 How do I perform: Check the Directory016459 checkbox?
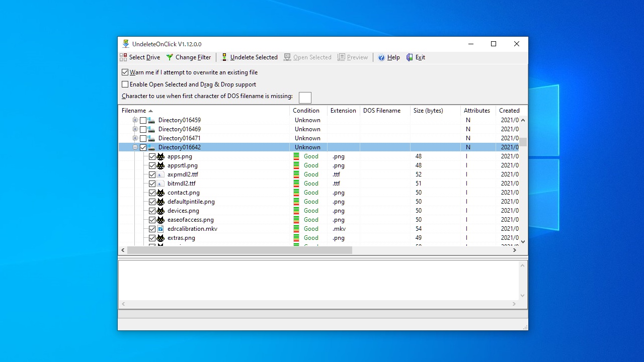(x=143, y=120)
